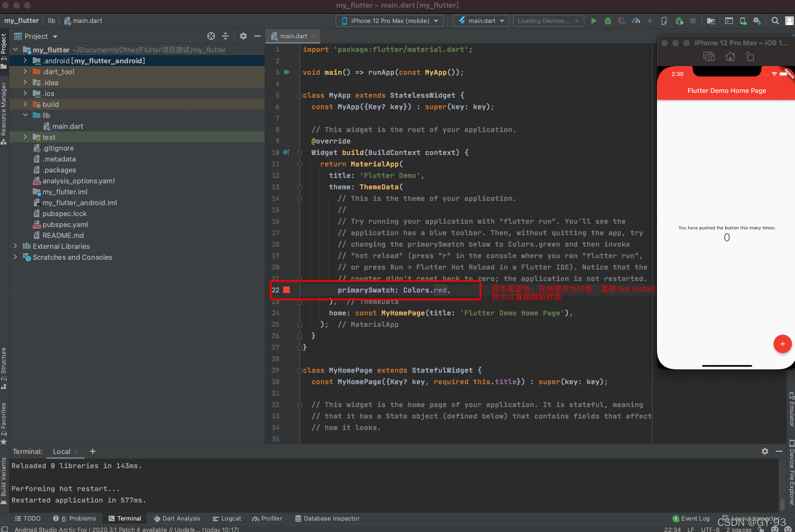
Task: Open the AVD Manager icon
Action: point(743,21)
